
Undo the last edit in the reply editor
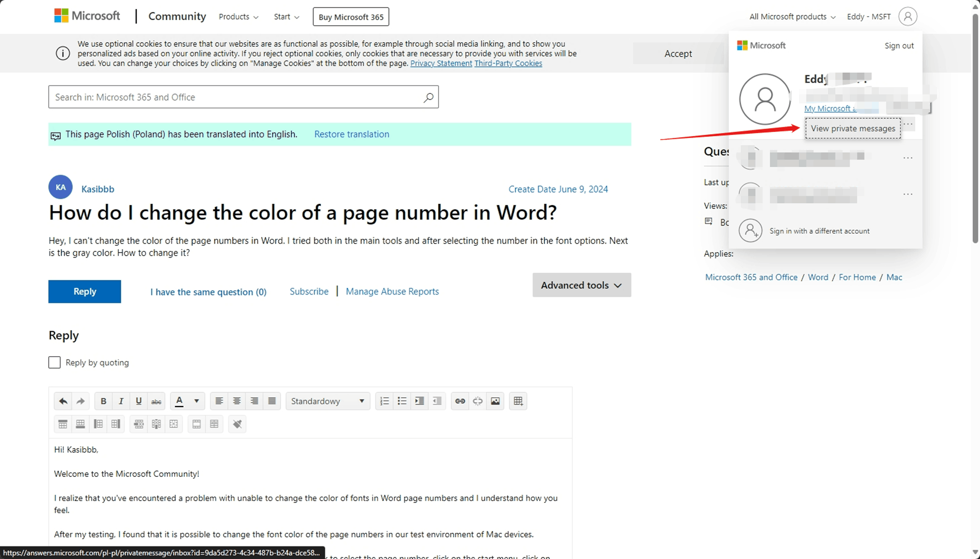63,401
